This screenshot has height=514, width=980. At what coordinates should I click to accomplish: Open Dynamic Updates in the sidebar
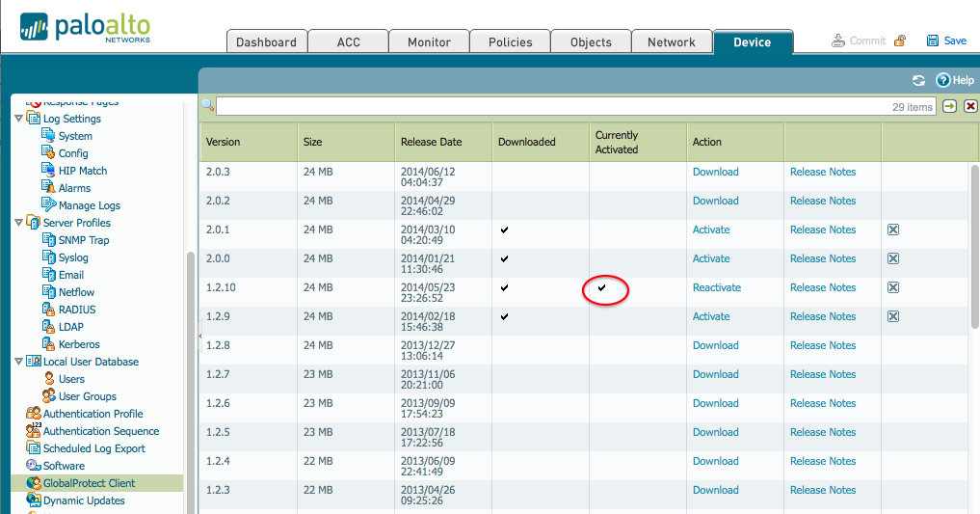pos(84,500)
